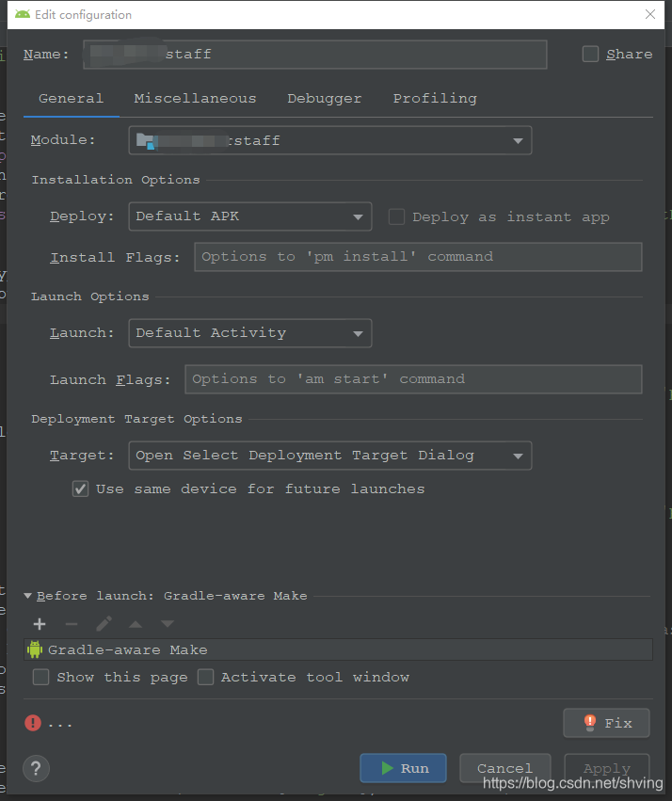Click the Remove icon under Before launch
Image resolution: width=672 pixels, height=801 pixels.
72,623
